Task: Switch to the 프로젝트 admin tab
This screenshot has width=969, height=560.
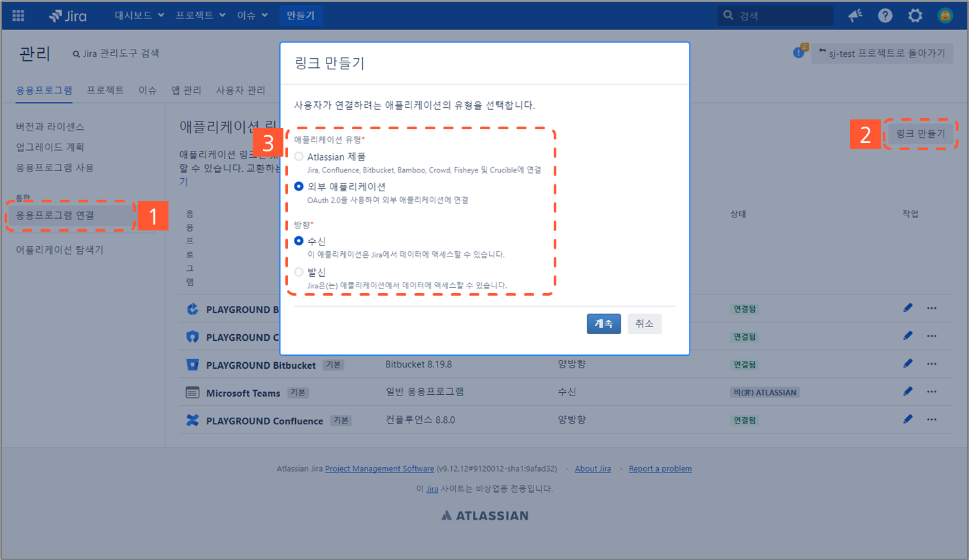Action: pos(105,90)
